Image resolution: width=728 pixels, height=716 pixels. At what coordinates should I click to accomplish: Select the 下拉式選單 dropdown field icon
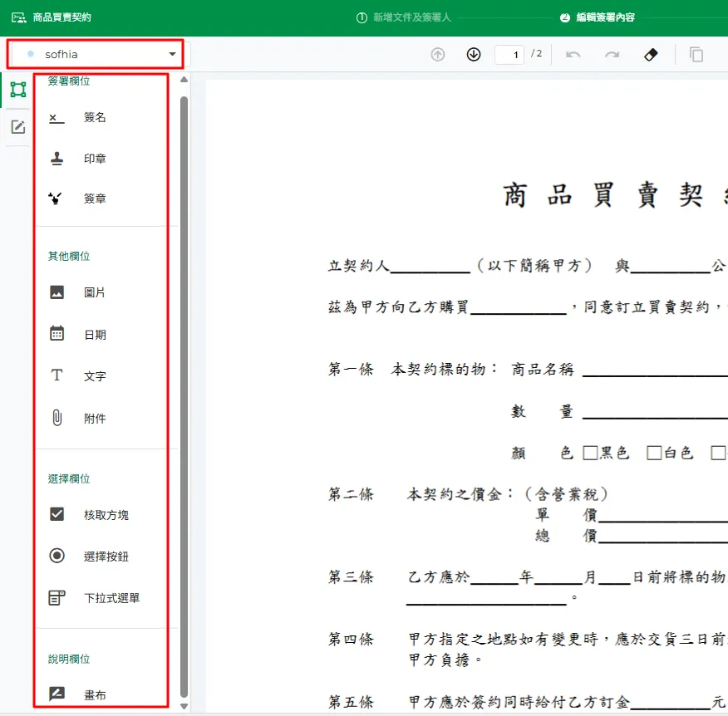coord(57,598)
